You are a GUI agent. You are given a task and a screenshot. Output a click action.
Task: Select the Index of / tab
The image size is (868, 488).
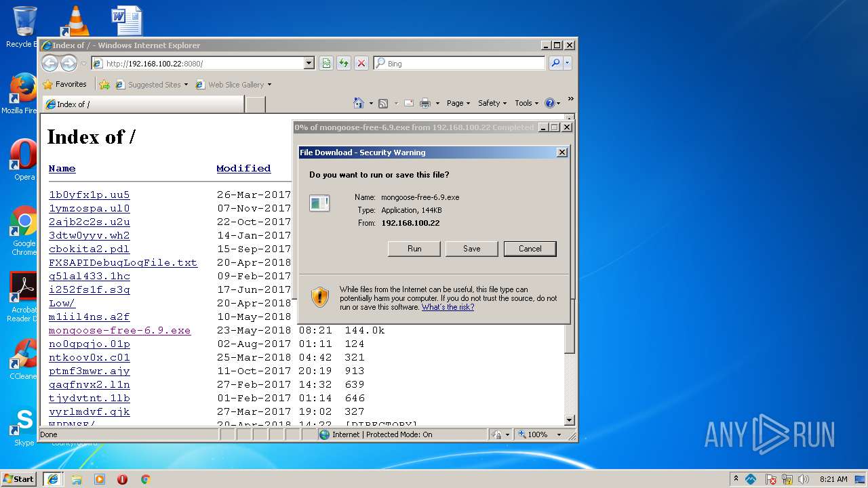click(x=142, y=104)
